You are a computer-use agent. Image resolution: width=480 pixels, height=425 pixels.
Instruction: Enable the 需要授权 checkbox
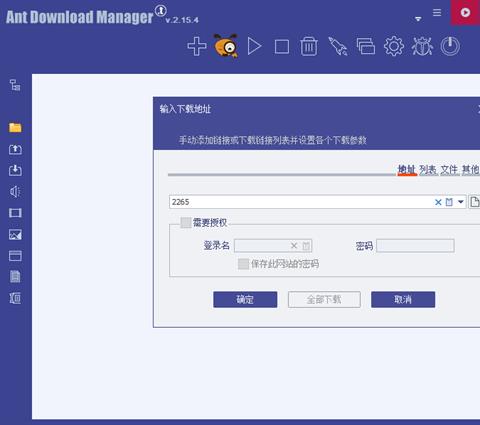[186, 222]
